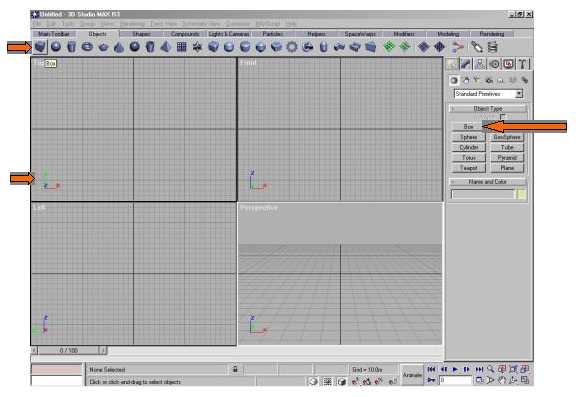Click the Min/Max Toggle viewport icon
Screen dimensions: 584x397
[525, 380]
